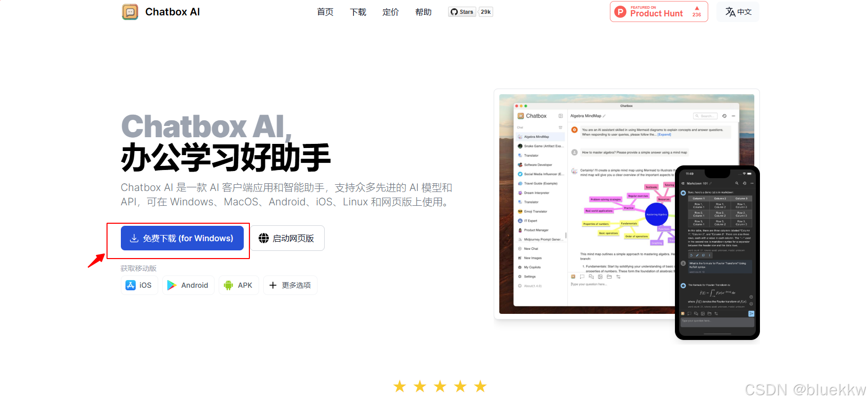868x405 pixels.
Task: Open the 定价 nav item
Action: (391, 12)
